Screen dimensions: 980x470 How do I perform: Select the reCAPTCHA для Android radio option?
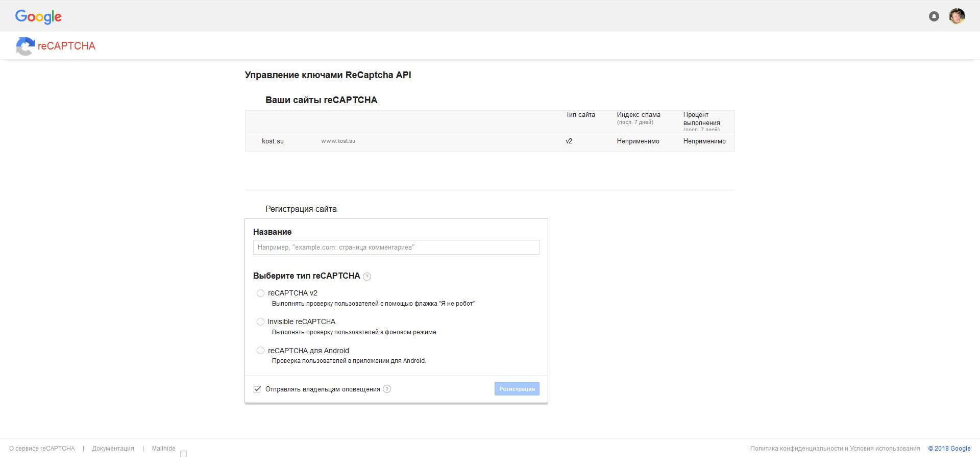pos(260,351)
